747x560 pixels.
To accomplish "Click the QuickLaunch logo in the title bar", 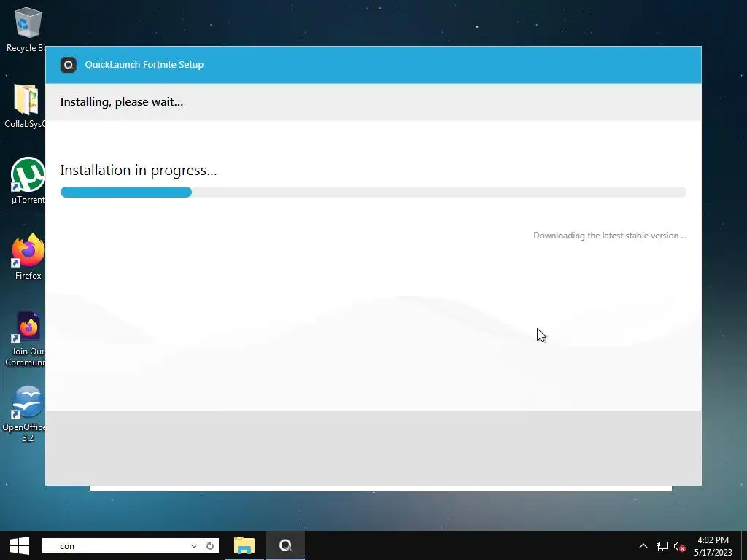I will coord(68,65).
